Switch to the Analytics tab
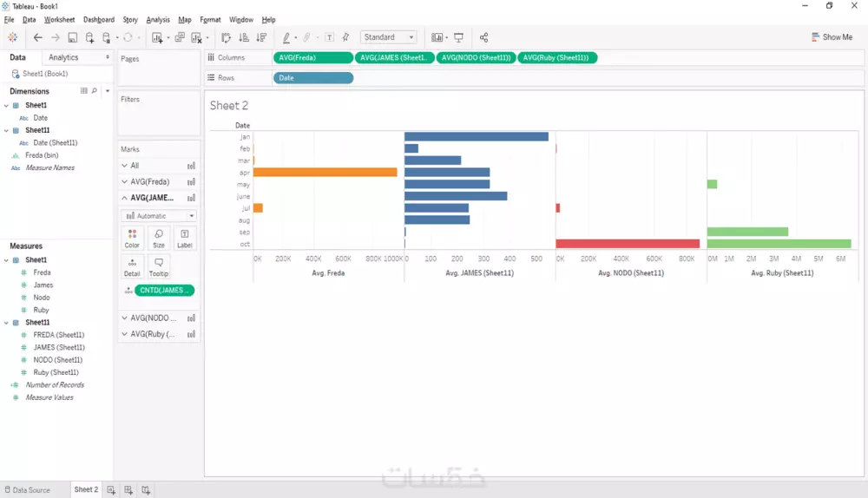The height and width of the screenshot is (498, 868). (63, 57)
